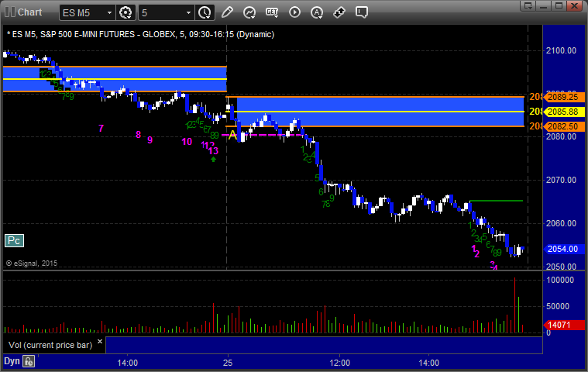Toggle the scale lock icon beside Dyn

[29, 361]
